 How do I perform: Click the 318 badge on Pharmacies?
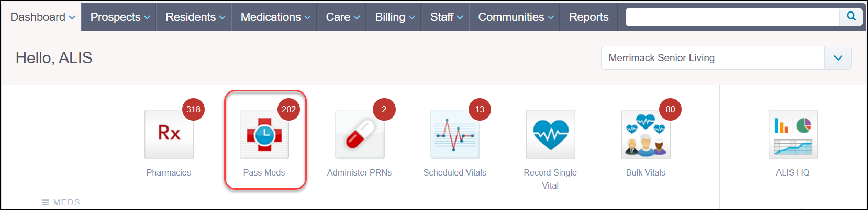coord(193,109)
